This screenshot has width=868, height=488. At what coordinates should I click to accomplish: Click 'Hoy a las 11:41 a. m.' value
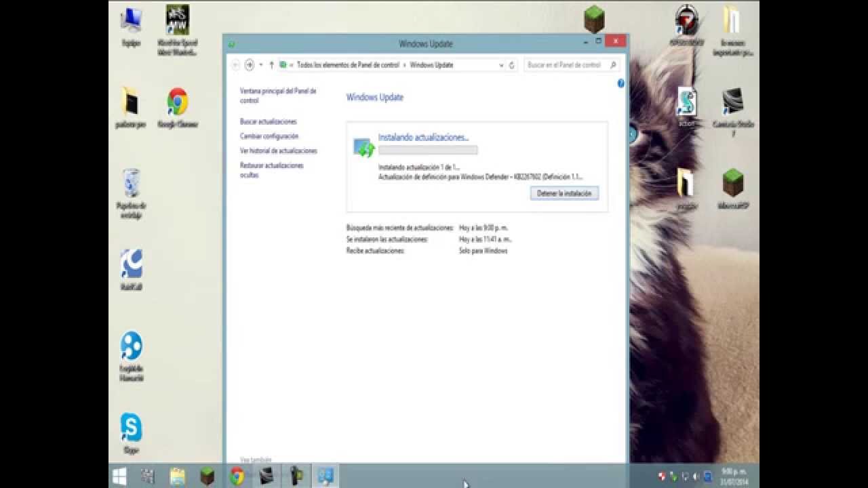coord(486,239)
